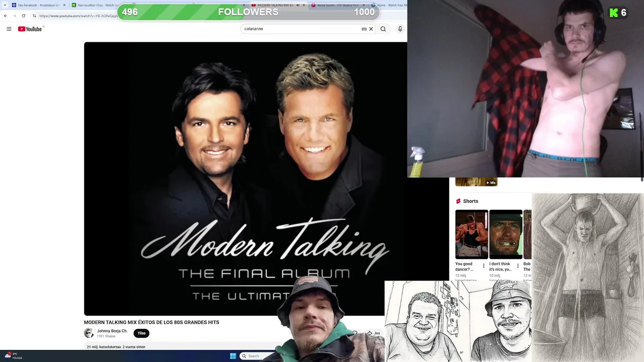Close the Alone Suomi tab
This screenshot has height=362, width=644.
pyautogui.click(x=363, y=5)
